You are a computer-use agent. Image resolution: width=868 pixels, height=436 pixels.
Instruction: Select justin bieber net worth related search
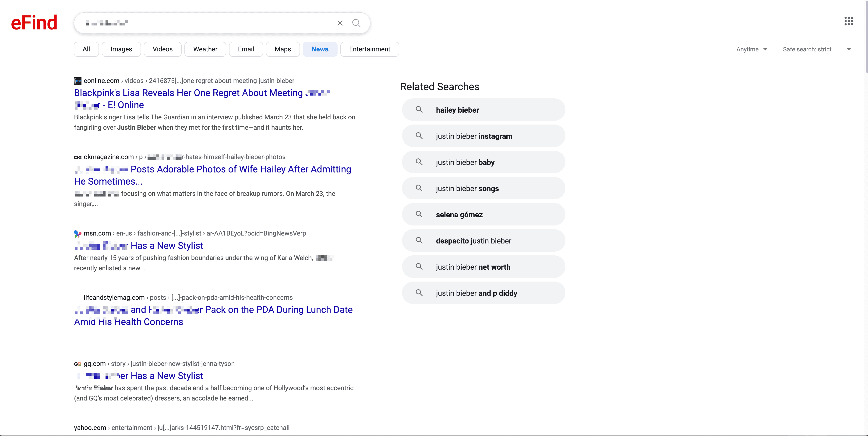point(473,267)
